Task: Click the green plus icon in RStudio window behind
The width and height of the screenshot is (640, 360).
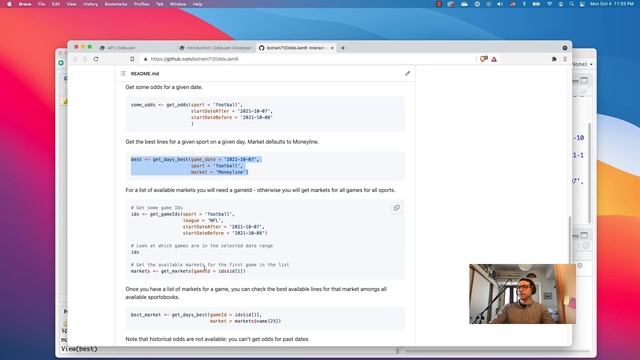Action: (x=61, y=63)
